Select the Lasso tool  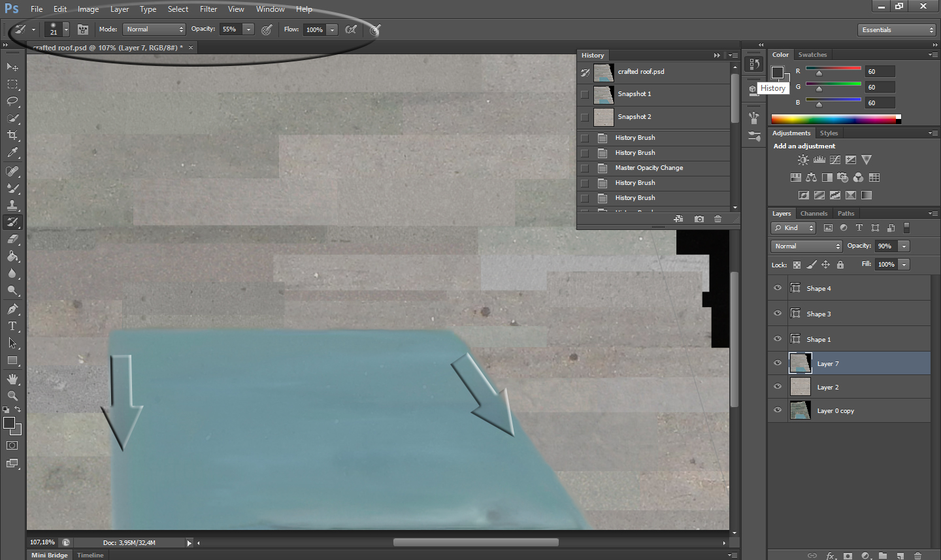(12, 101)
